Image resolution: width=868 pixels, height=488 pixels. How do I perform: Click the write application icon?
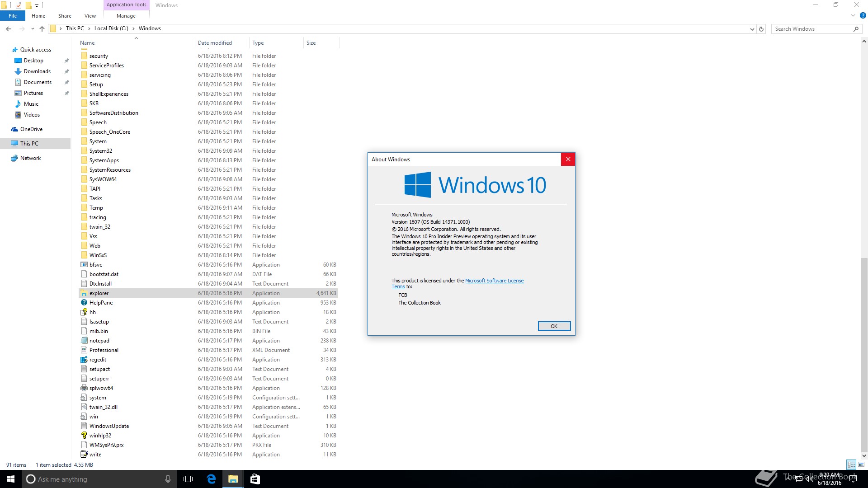coord(84,455)
